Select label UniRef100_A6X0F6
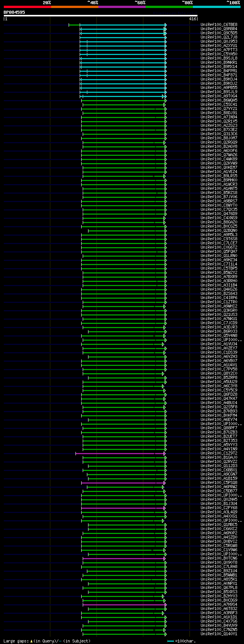The image size is (244, 644). click(x=219, y=151)
